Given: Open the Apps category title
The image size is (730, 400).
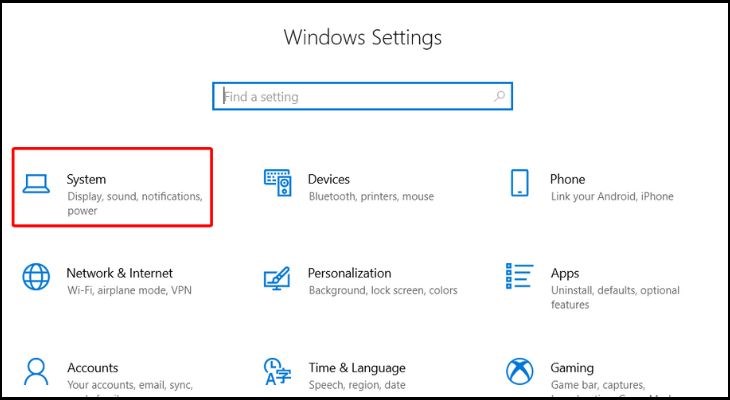Looking at the screenshot, I should [x=565, y=273].
